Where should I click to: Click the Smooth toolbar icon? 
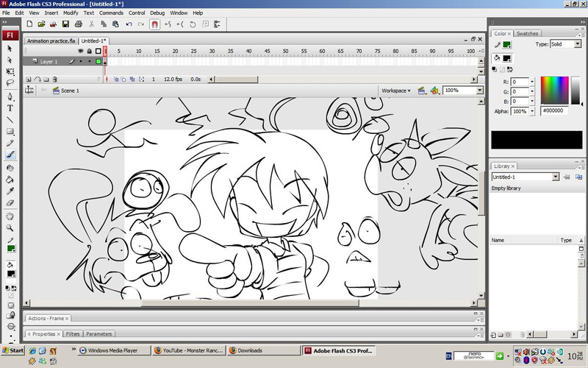click(168, 24)
